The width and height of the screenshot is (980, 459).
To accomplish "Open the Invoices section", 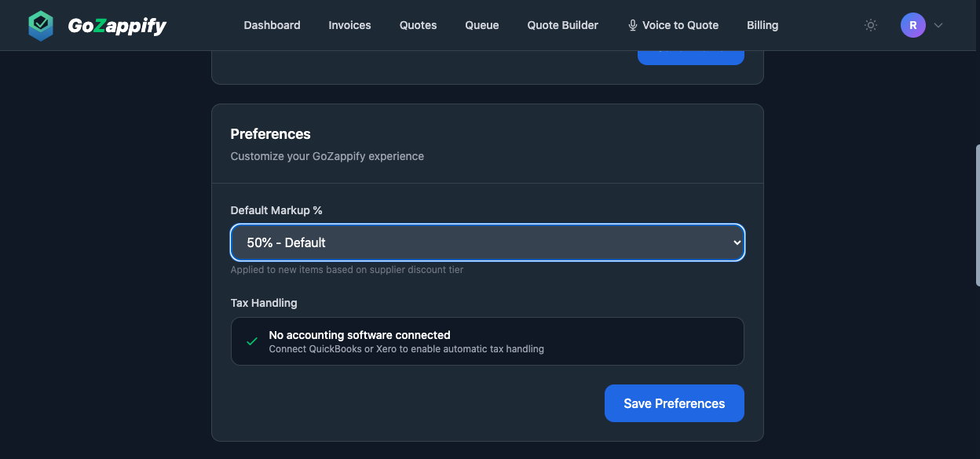I will point(349,24).
